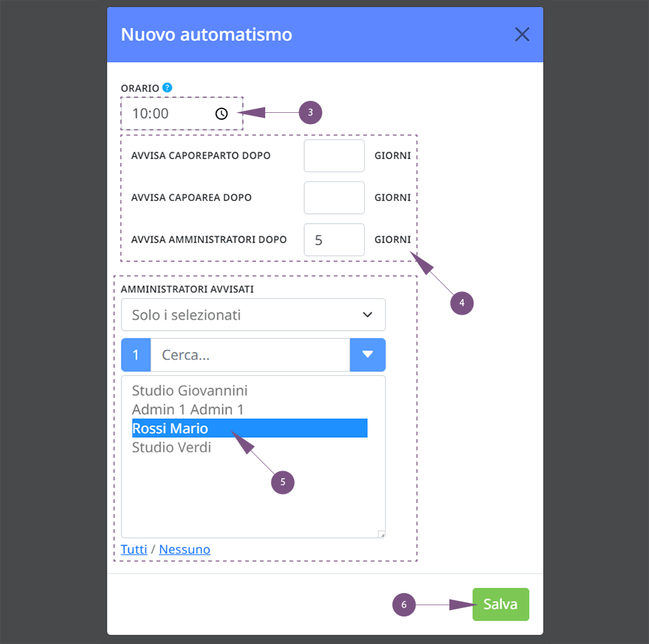649x644 pixels.
Task: Click the Cerca... search field
Action: (x=250, y=355)
